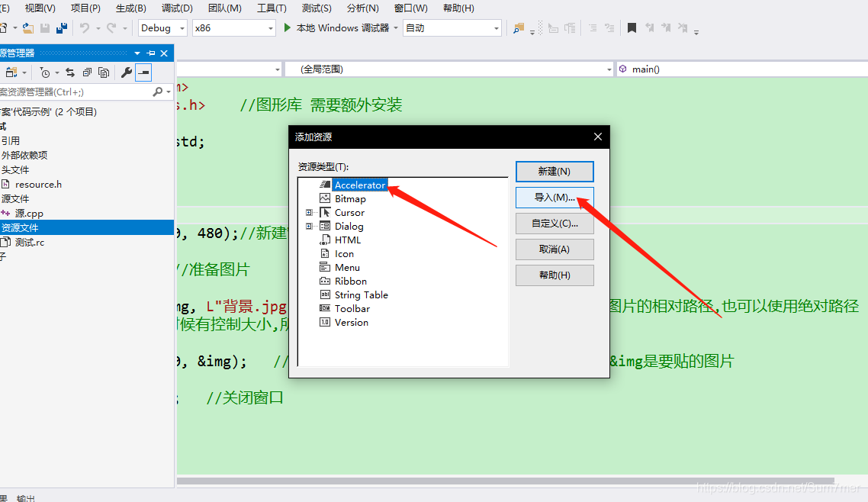868x502 pixels.
Task: Open bookmark toolbar overflow options
Action: (x=696, y=32)
